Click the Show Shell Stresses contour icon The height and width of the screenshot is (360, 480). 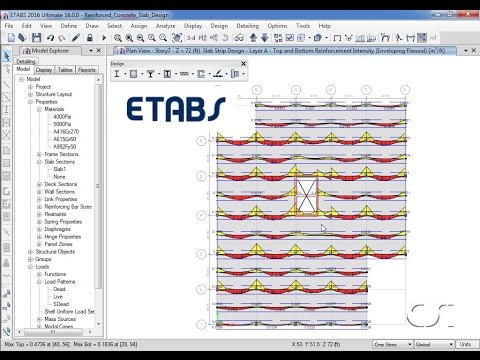(371, 38)
